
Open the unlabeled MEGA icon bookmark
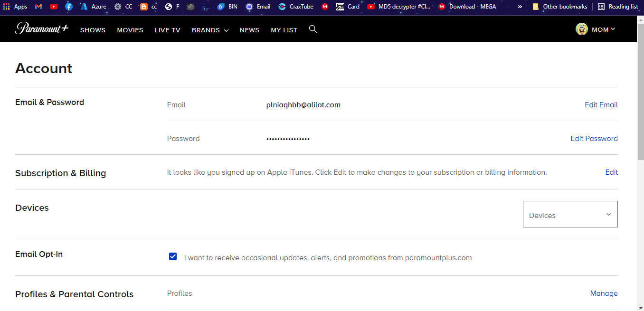[x=325, y=7]
